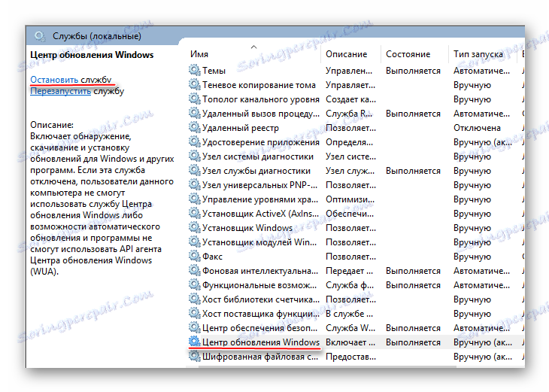Click the gear icon of Узел службы диагностики
The height and width of the screenshot is (392, 549).
(194, 171)
